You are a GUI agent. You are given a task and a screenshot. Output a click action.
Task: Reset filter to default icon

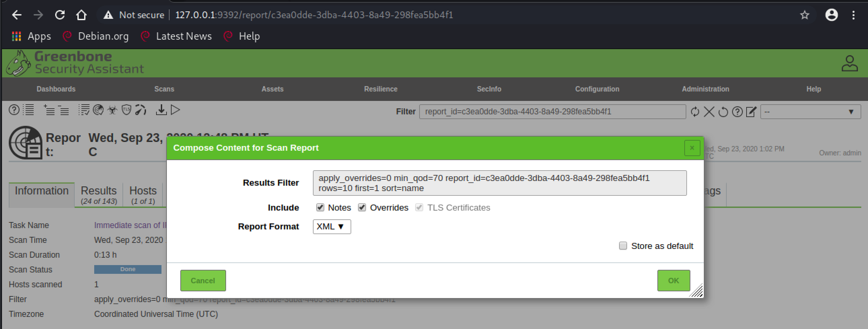(x=723, y=112)
